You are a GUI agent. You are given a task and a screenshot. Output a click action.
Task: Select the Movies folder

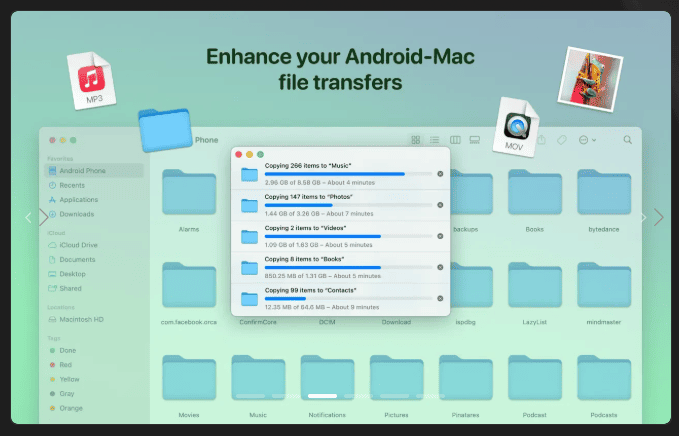click(189, 378)
